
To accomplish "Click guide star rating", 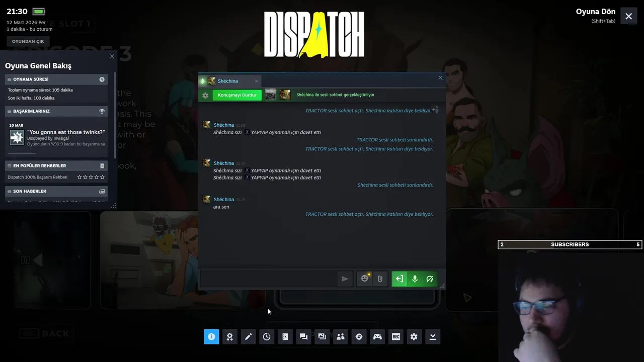I will tap(91, 177).
